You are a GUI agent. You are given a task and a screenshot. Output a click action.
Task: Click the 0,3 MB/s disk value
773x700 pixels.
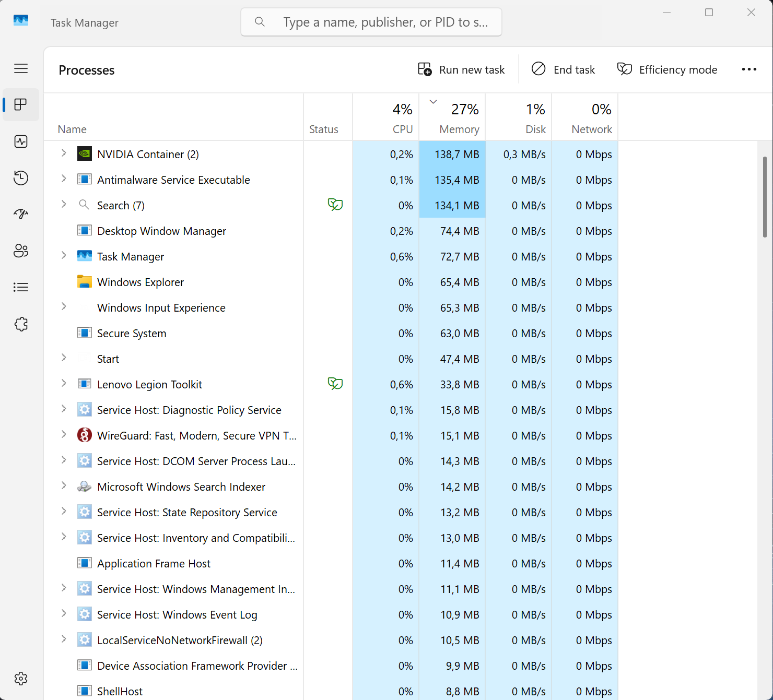tap(524, 155)
